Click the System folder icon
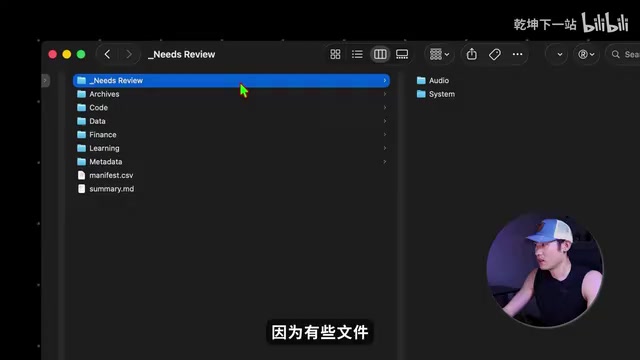 coord(421,94)
